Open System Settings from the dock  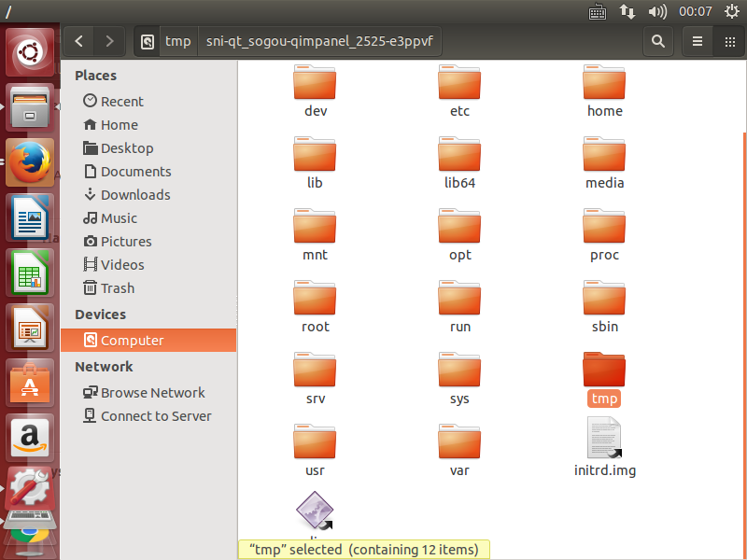click(x=30, y=488)
